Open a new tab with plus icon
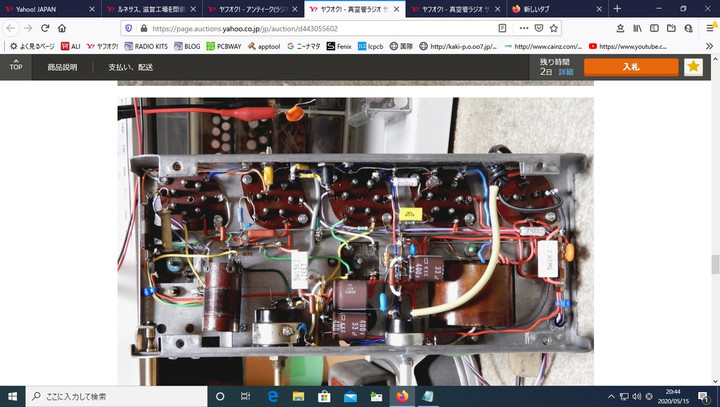This screenshot has height=407, width=720. [617, 8]
